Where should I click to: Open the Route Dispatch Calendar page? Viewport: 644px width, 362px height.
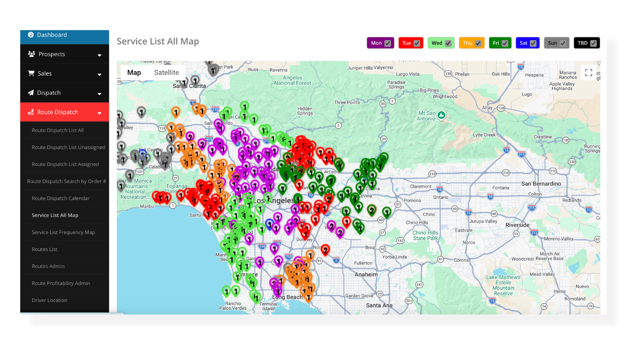point(60,198)
